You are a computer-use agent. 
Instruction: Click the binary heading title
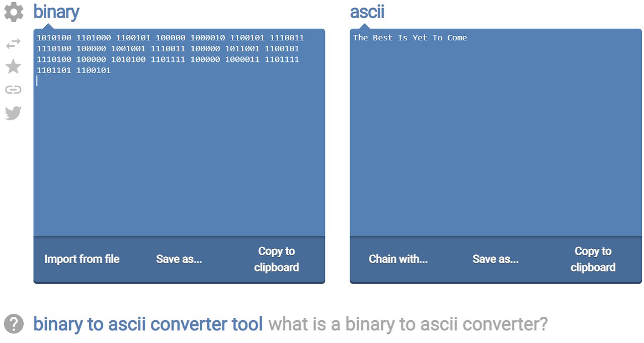(x=56, y=12)
